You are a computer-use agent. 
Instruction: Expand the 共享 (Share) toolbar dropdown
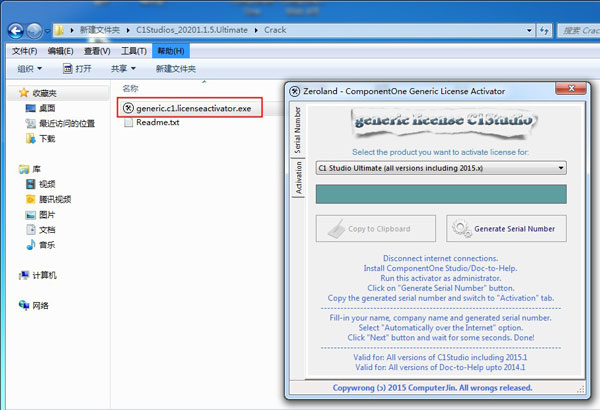pyautogui.click(x=124, y=69)
